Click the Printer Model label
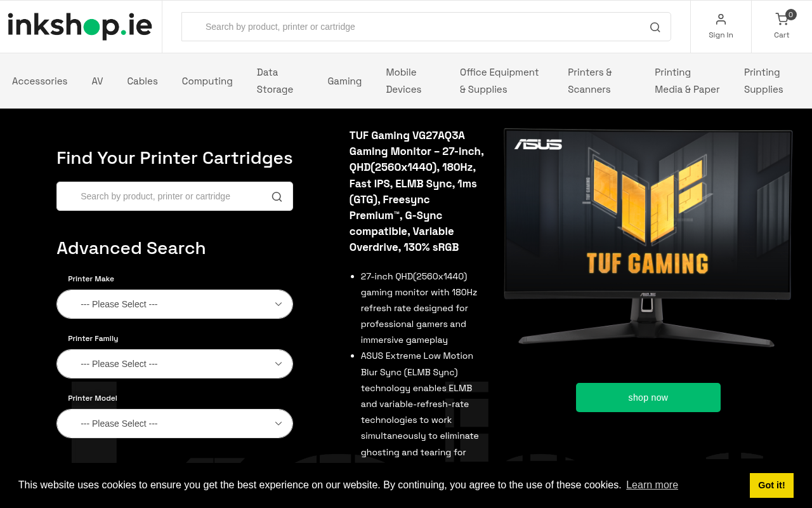 pyautogui.click(x=93, y=398)
